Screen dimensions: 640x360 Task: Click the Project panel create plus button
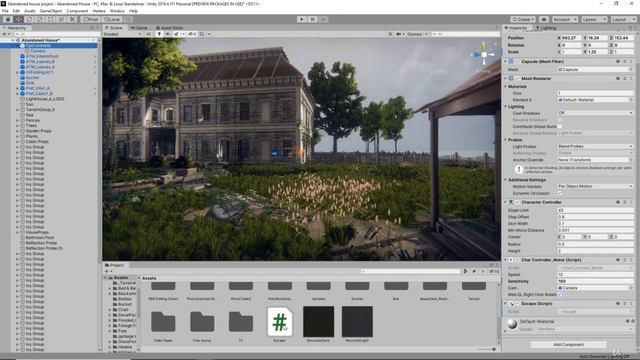(x=107, y=271)
